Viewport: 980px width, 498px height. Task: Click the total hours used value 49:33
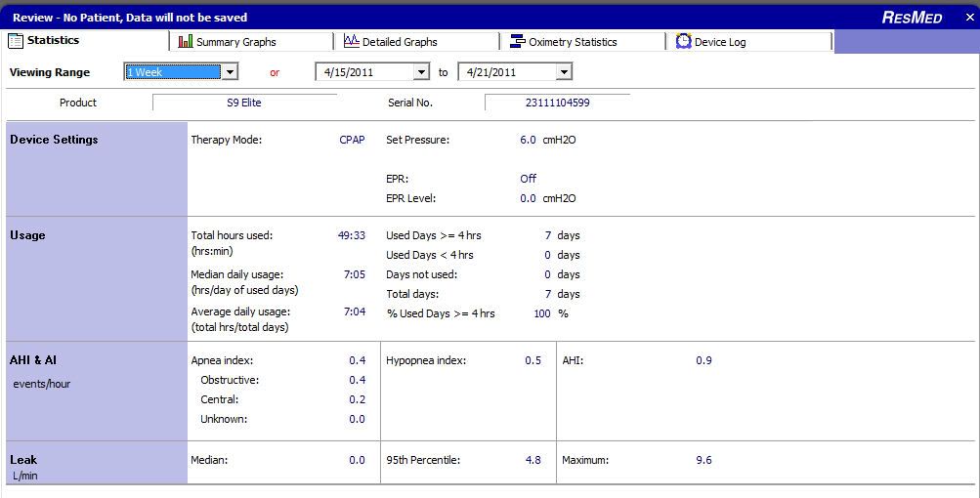(352, 235)
